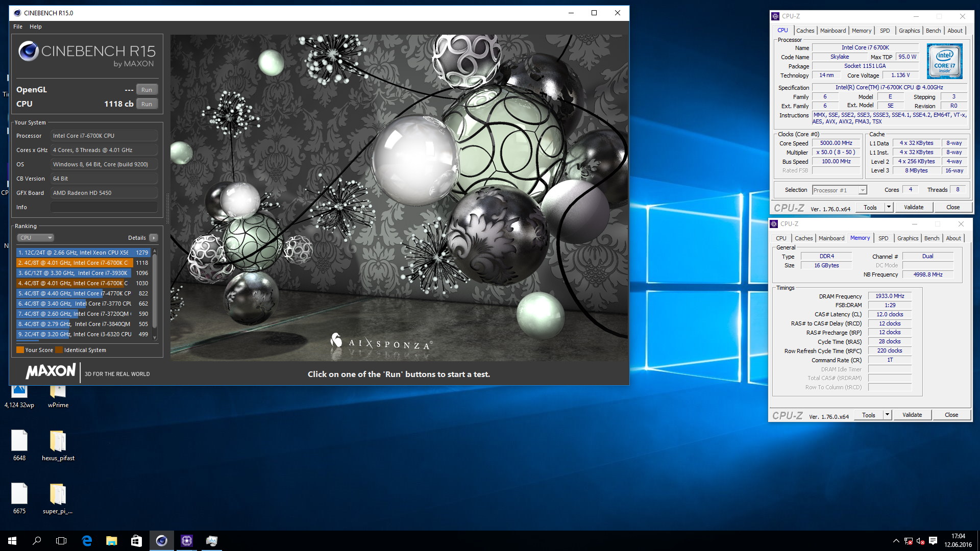Click Close button in bottom CPU-Z window

[x=951, y=415]
